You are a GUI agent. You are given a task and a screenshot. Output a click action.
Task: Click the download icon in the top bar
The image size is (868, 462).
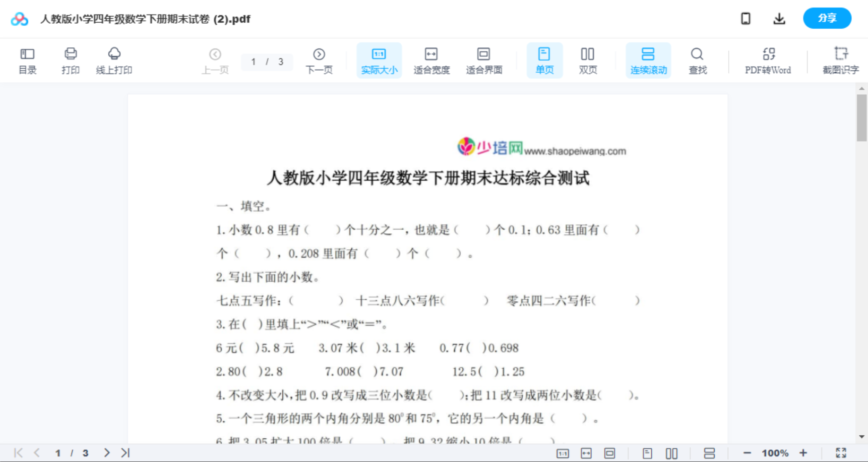tap(779, 18)
